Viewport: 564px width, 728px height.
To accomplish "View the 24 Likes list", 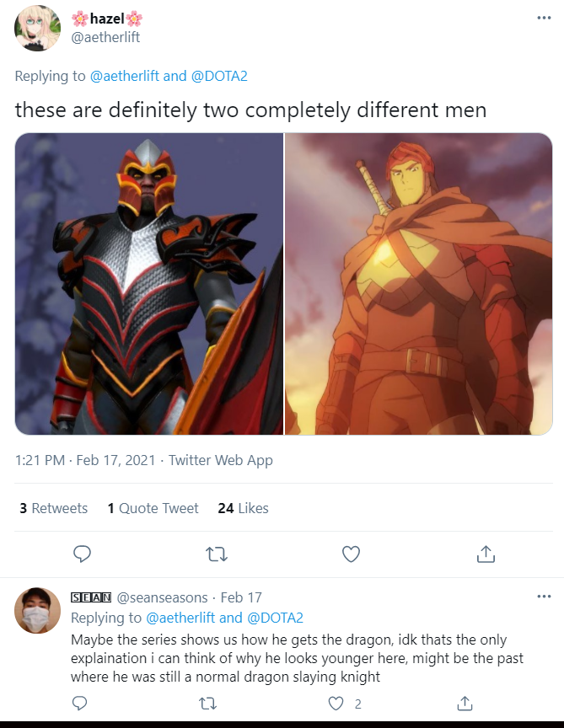I will coord(243,508).
